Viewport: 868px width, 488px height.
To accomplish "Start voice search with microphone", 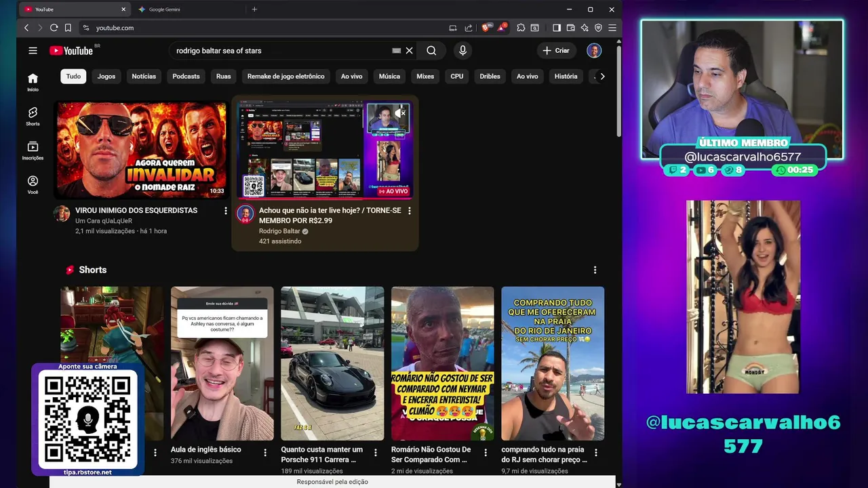I will click(462, 50).
